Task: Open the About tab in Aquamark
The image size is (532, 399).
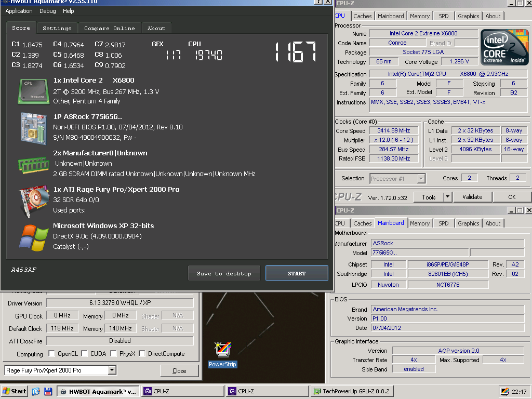Action: coord(156,28)
